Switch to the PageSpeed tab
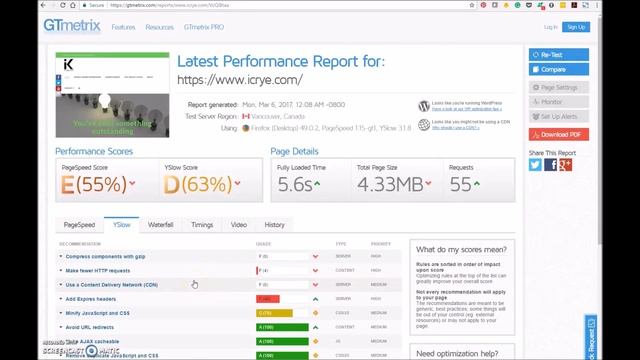Screen dimensions: 640x360 [x=79, y=225]
